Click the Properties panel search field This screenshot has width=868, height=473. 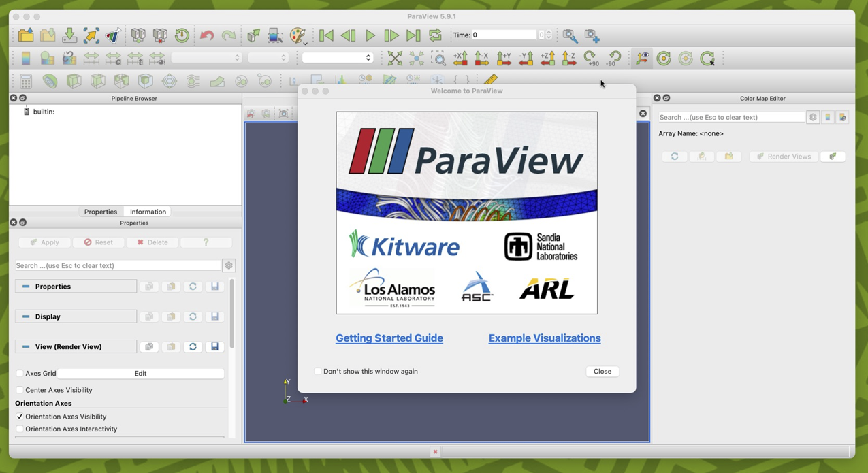point(118,265)
